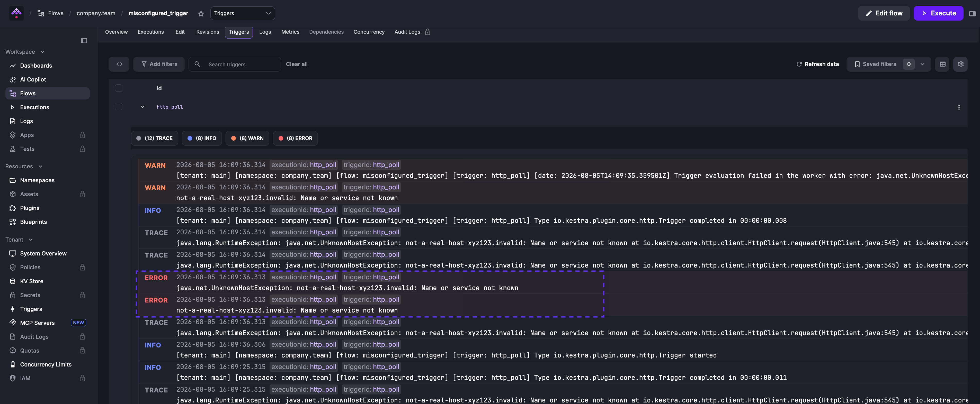
Task: Select Flows in the sidebar
Action: click(48, 94)
